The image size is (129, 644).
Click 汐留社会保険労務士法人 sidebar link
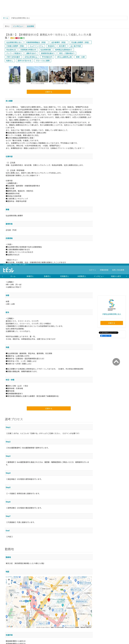click(111, 314)
